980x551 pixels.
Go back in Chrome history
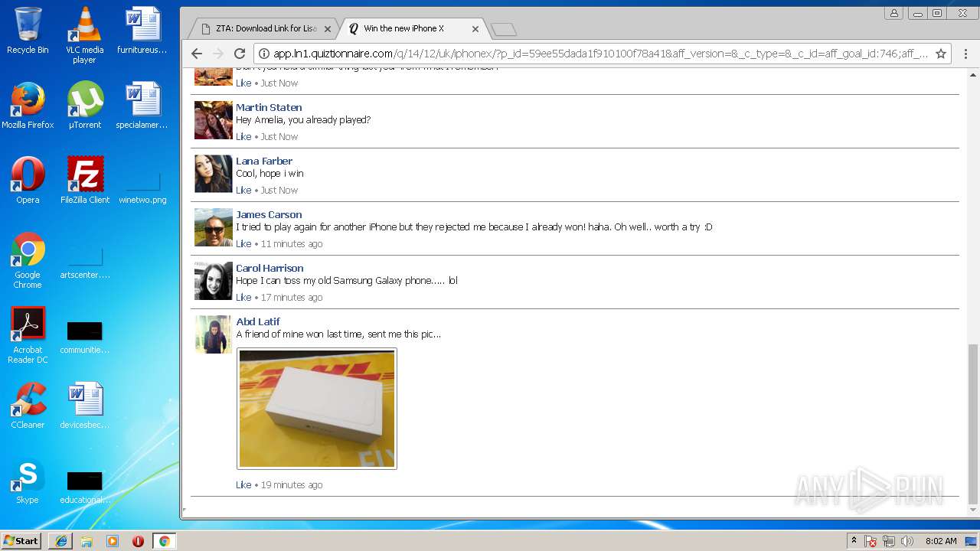[197, 54]
